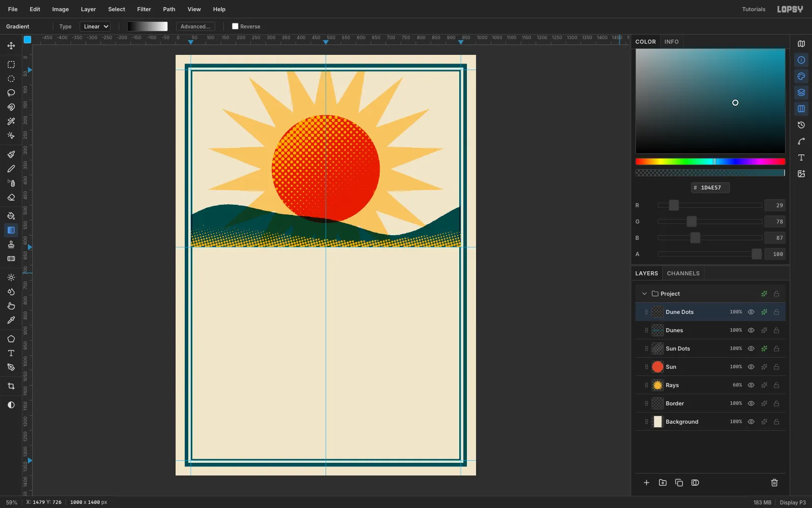The image size is (812, 508).
Task: Select the Move tool
Action: point(11,46)
